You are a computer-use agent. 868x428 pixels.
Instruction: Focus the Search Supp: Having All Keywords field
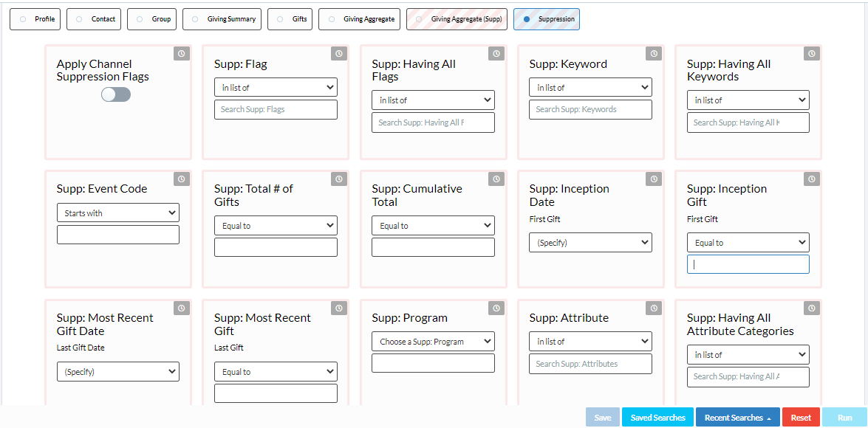click(x=748, y=122)
